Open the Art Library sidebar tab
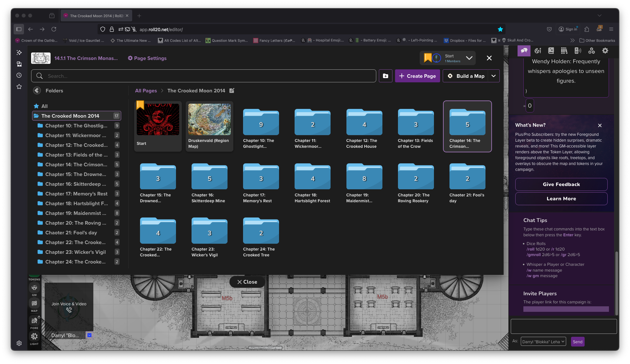Image resolution: width=630 pixels, height=364 pixels. coord(538,51)
